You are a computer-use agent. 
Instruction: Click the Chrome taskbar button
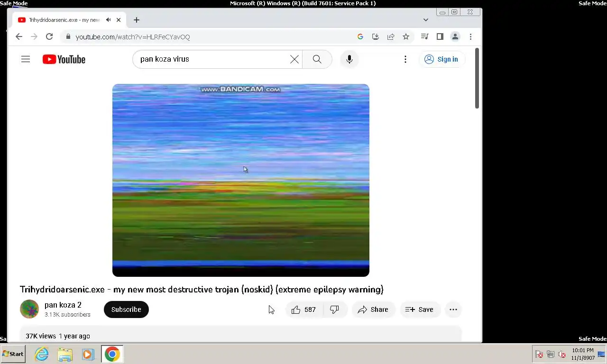click(x=112, y=354)
